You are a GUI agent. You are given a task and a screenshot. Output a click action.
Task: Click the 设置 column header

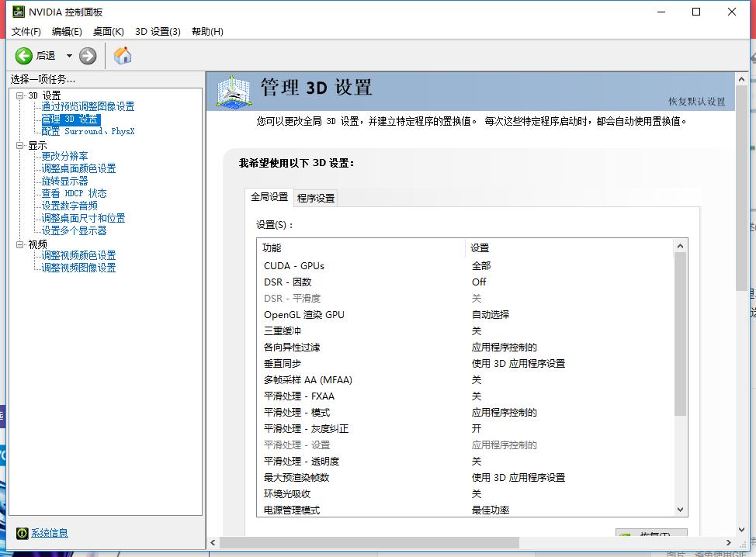pos(569,247)
